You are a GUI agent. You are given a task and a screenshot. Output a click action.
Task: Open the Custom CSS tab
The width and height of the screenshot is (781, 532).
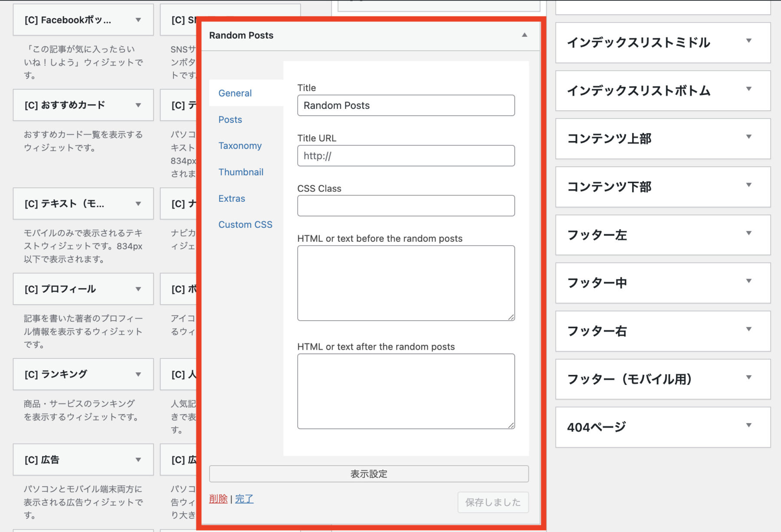245,224
